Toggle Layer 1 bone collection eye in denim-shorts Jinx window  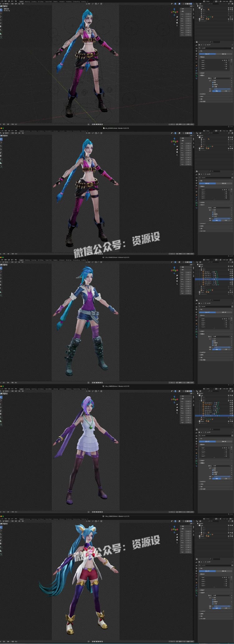(224, 319)
